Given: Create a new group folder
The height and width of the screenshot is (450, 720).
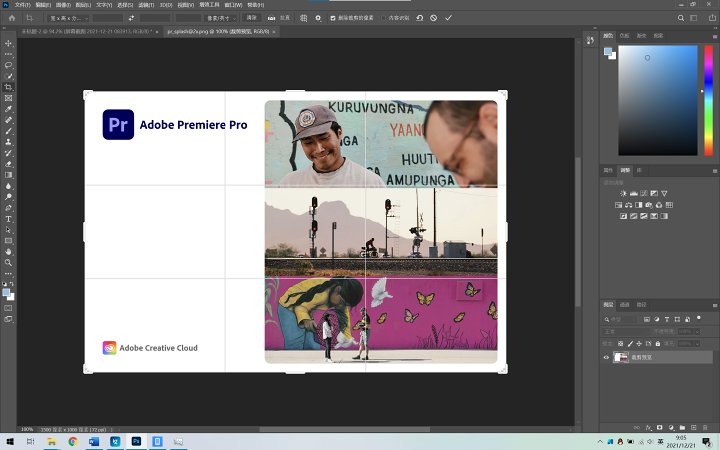Looking at the screenshot, I should click(682, 428).
